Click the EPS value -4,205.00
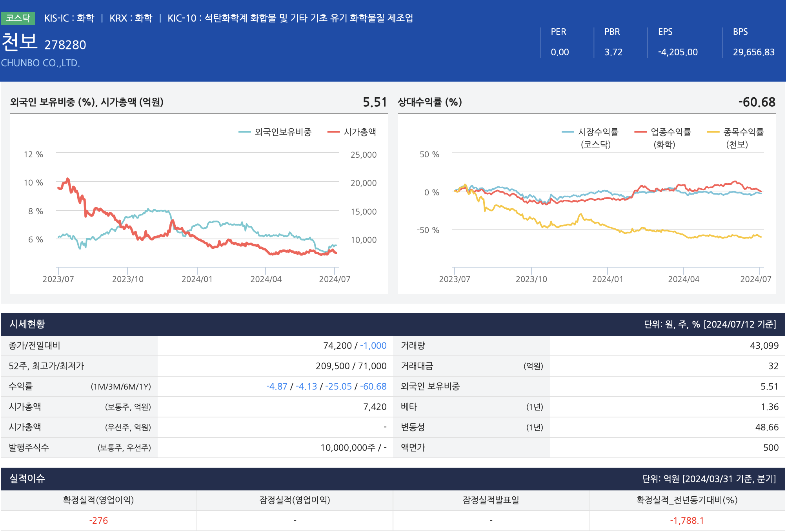Viewport: 786px width, 532px height. (x=677, y=52)
